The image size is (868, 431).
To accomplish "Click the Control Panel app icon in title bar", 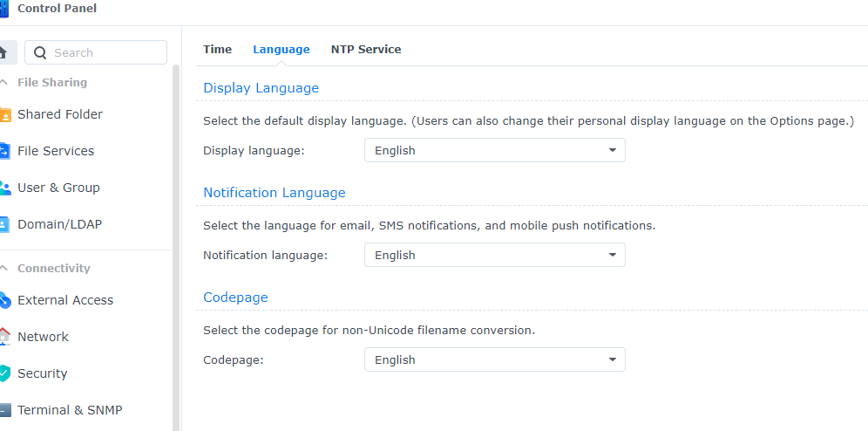I will point(4,9).
